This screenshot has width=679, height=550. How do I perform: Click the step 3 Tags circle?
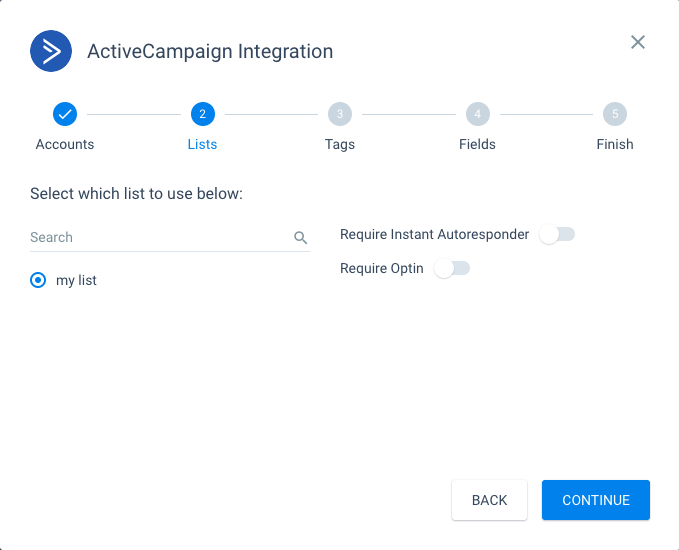tap(340, 114)
